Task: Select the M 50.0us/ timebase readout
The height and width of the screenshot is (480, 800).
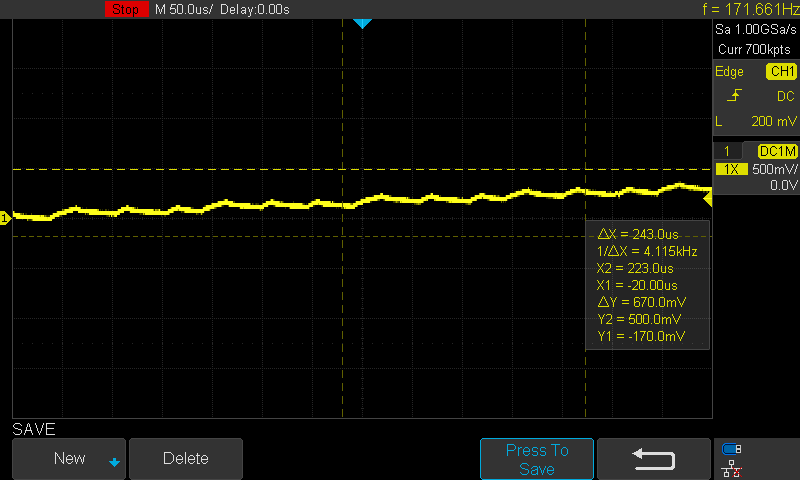Action: tap(184, 9)
